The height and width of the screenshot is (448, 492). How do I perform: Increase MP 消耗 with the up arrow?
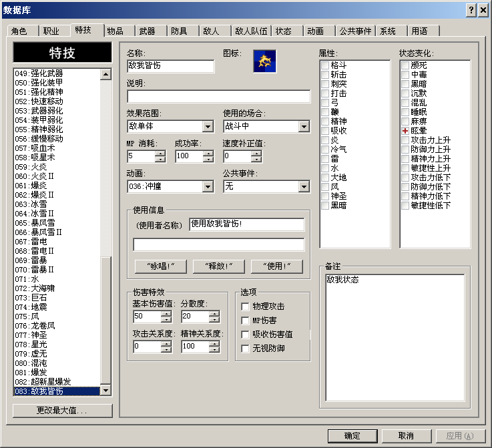pyautogui.click(x=160, y=154)
